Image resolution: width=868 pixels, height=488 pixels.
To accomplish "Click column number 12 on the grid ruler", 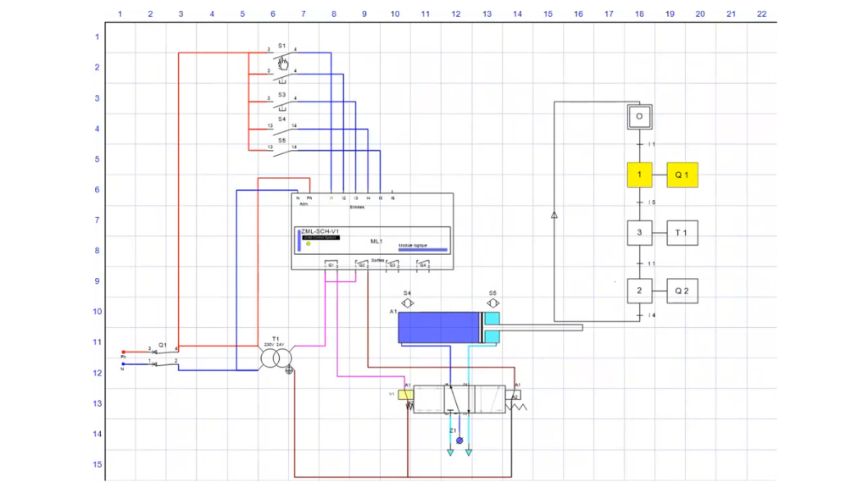I will point(456,14).
